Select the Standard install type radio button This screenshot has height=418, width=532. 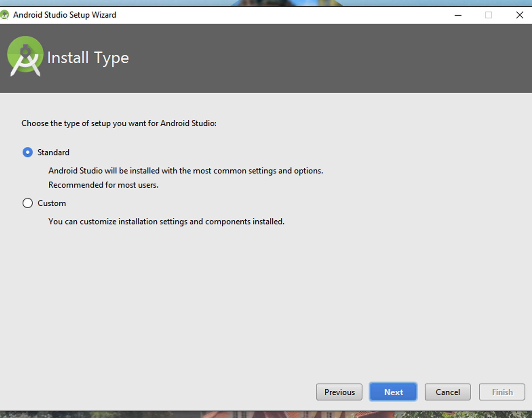coord(28,152)
